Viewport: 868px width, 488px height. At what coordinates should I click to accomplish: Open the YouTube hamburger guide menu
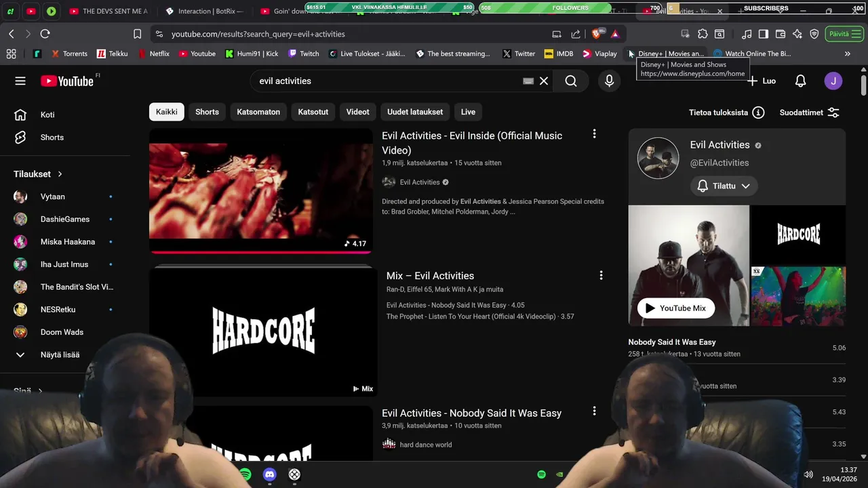(x=20, y=81)
